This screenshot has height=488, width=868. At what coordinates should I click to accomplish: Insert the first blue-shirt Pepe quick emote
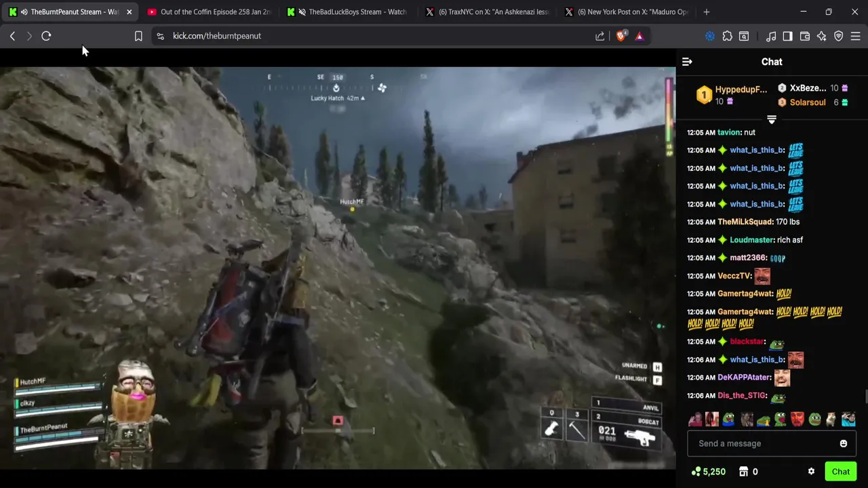click(x=729, y=420)
